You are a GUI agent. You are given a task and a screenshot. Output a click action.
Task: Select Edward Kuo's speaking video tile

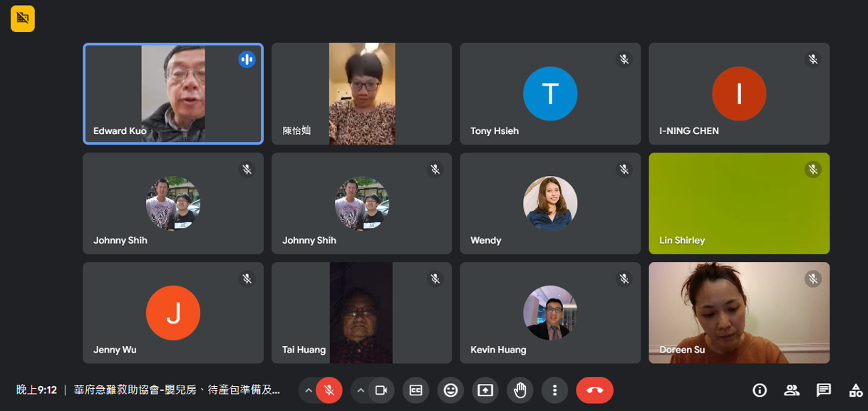point(173,93)
